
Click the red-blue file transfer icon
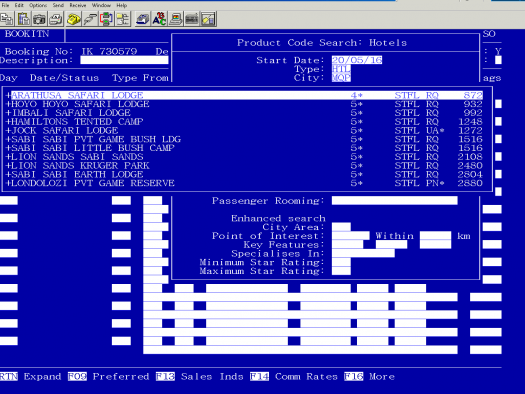coord(106,19)
